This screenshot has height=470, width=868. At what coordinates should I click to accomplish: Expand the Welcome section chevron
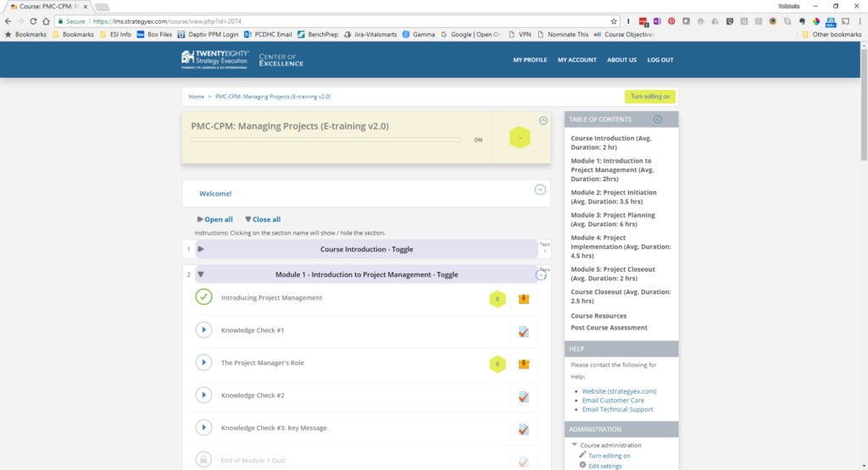tap(540, 190)
